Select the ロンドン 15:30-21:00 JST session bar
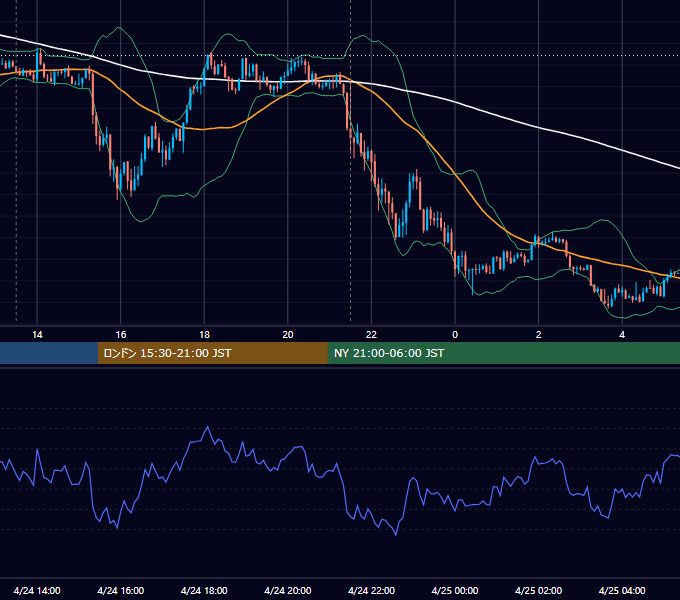The width and height of the screenshot is (680, 600). tap(212, 353)
